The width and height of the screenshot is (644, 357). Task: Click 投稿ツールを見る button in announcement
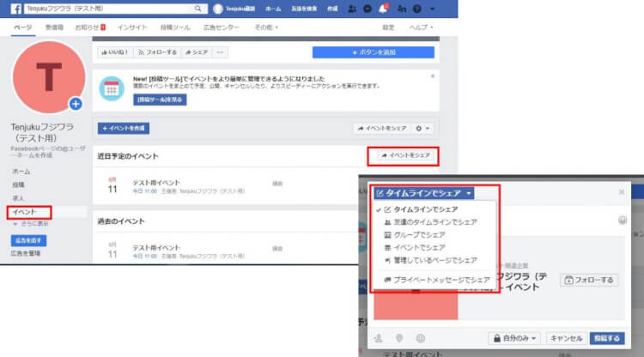[x=160, y=100]
